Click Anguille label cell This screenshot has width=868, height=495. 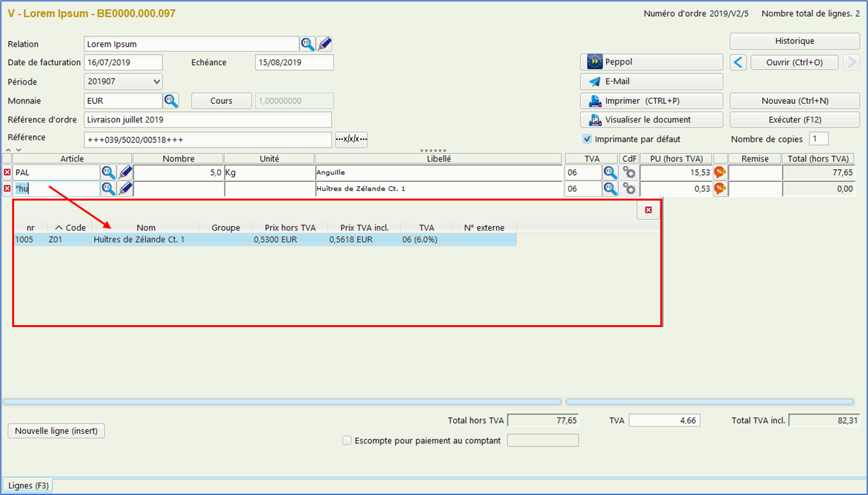pos(438,172)
